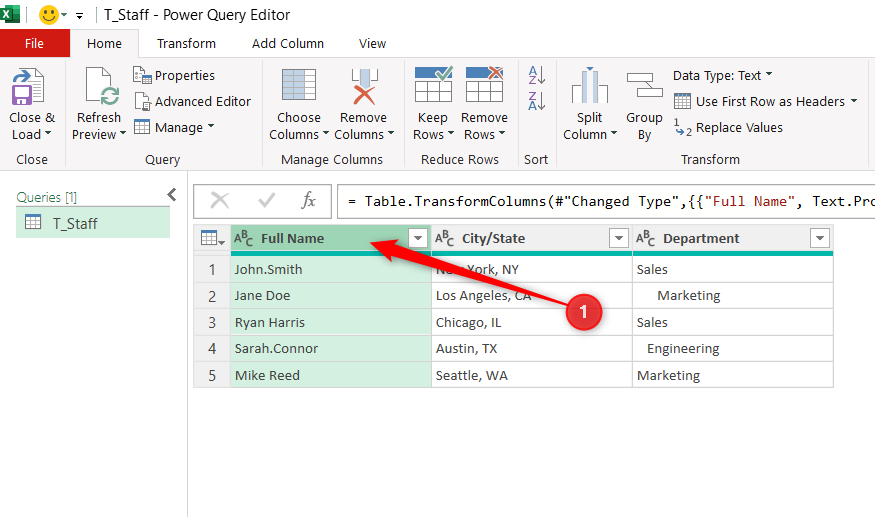This screenshot has height=517, width=875.
Task: Click Replace Values
Action: tap(728, 127)
